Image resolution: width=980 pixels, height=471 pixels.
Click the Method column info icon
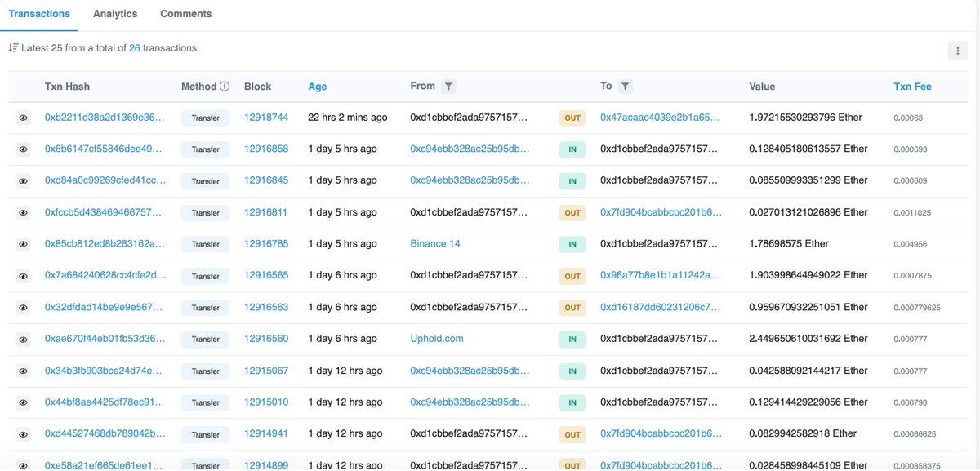click(225, 86)
